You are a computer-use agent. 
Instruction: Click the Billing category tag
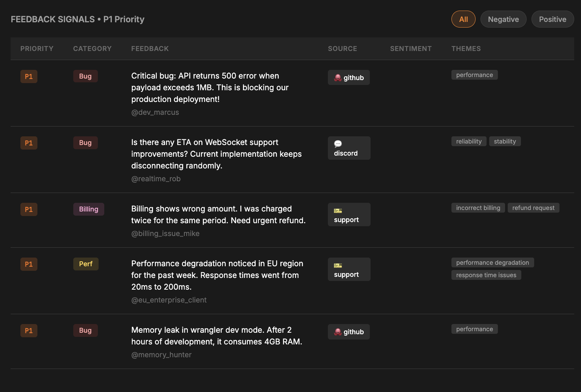click(89, 209)
